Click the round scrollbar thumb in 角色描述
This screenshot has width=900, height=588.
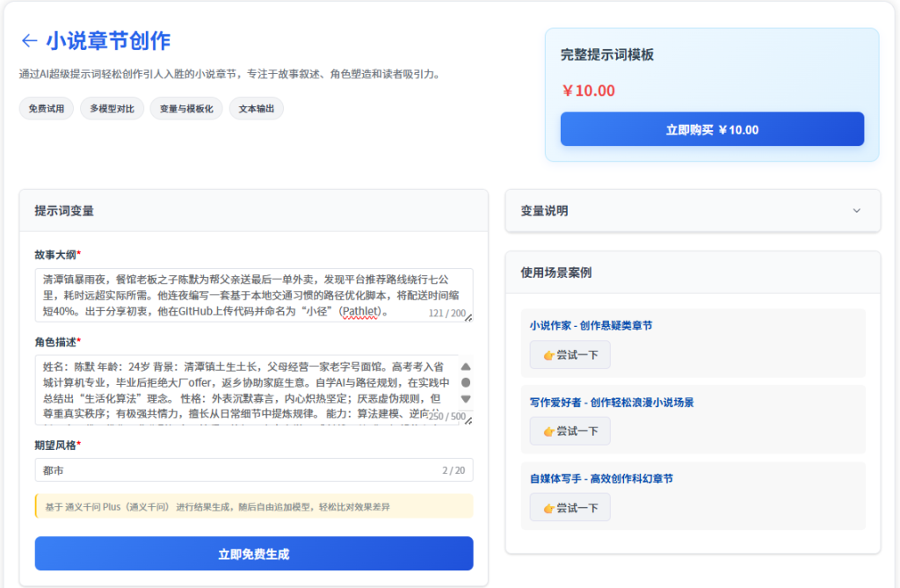click(466, 382)
